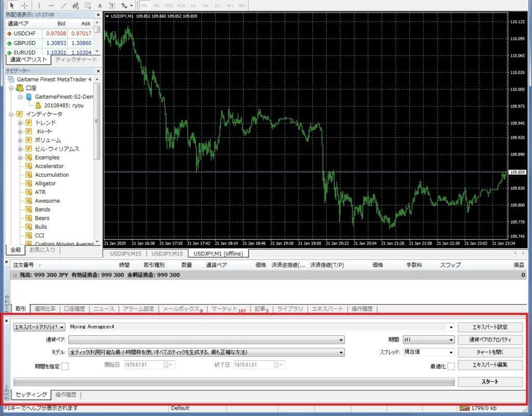Image resolution: width=532 pixels, height=416 pixels.
Task: Choose the horizontal line drawing tool
Action: pyautogui.click(x=51, y=5)
